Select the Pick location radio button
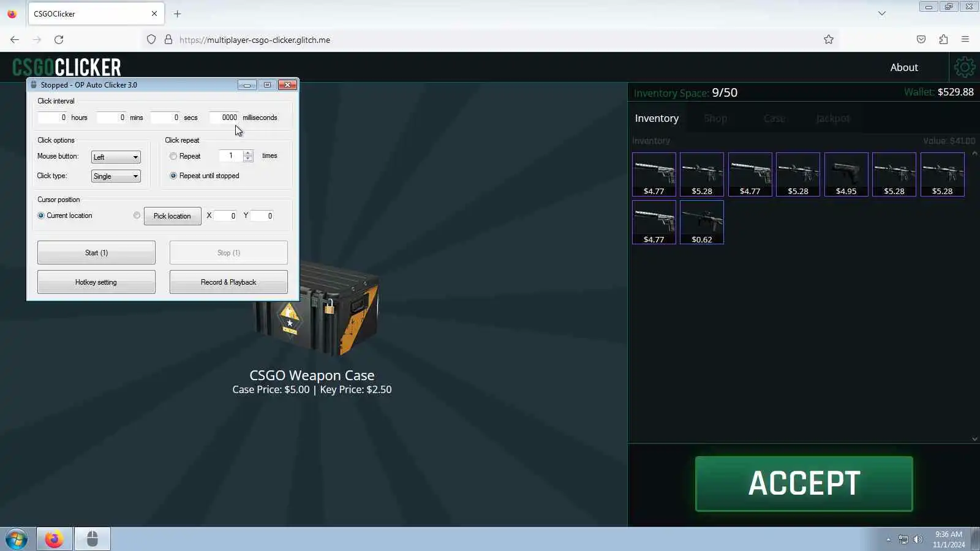This screenshot has width=980, height=551. (x=137, y=216)
